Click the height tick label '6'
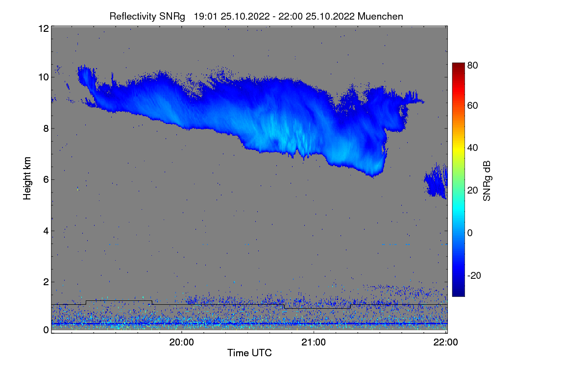The height and width of the screenshot is (392, 588). click(46, 179)
